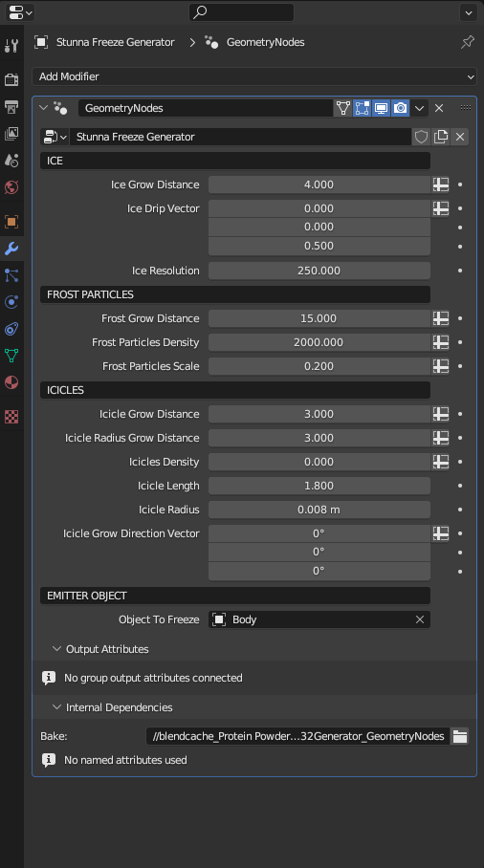Browse node groups dropdown
Screen dimensions: 484x868
coord(55,137)
